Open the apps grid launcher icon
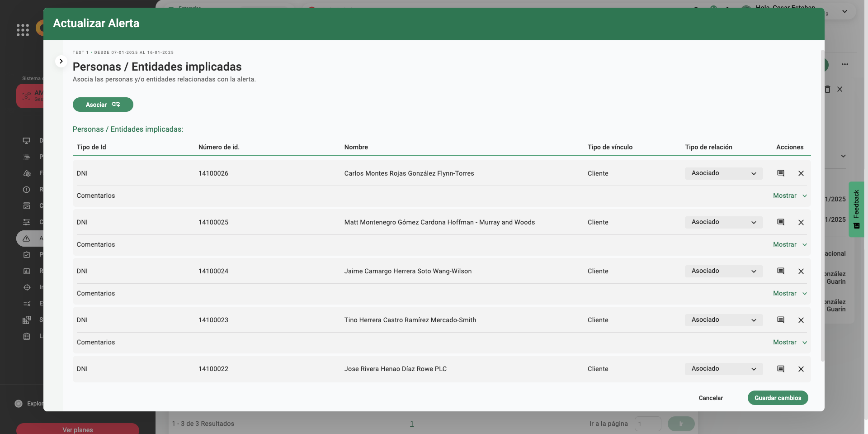The width and height of the screenshot is (868, 434). [23, 30]
